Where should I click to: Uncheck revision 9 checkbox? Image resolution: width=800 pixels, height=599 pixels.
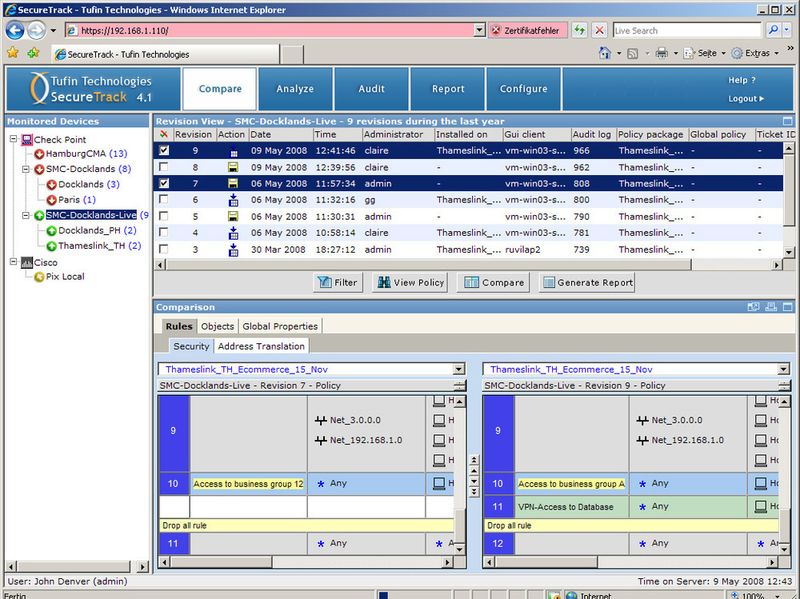click(163, 151)
